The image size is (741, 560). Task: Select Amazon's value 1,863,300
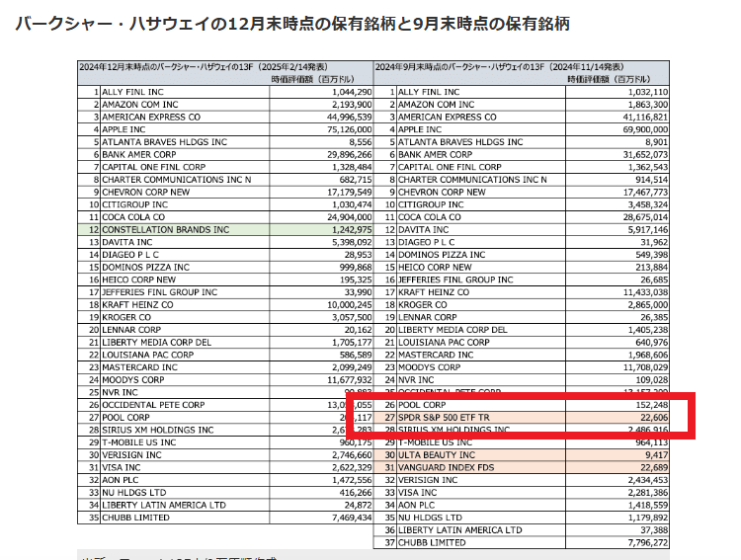648,105
